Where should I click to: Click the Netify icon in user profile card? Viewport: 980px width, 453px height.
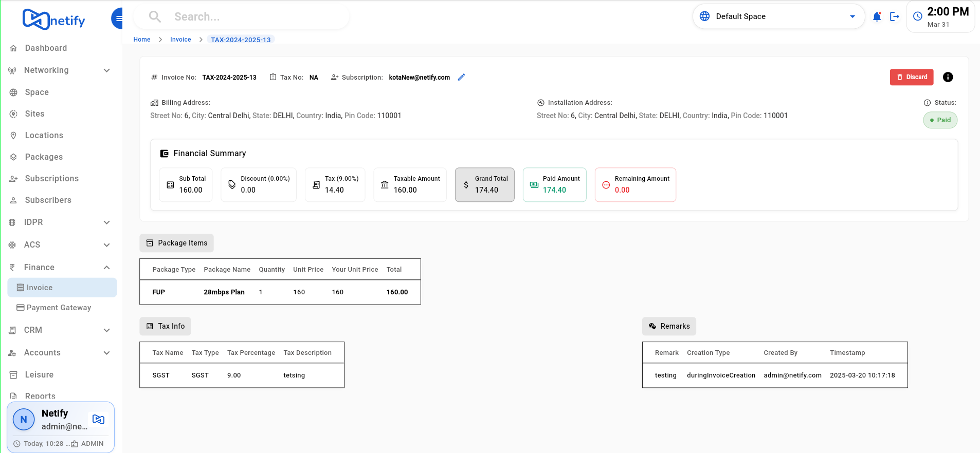pos(98,420)
